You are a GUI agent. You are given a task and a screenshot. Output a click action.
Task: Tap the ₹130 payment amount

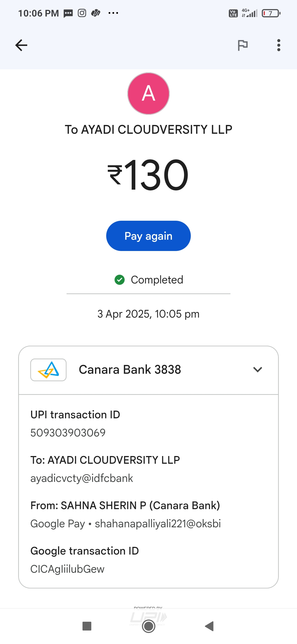(x=148, y=175)
